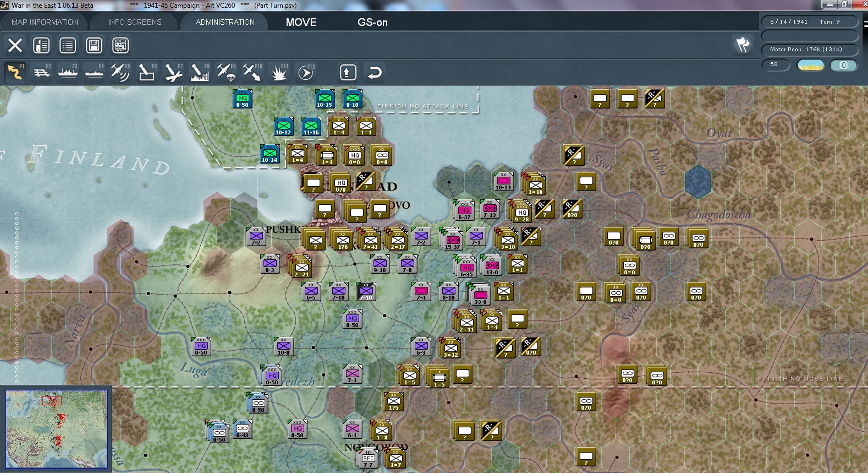Choose Amphibious mode (F4) ship icon
868x473 pixels.
94,72
